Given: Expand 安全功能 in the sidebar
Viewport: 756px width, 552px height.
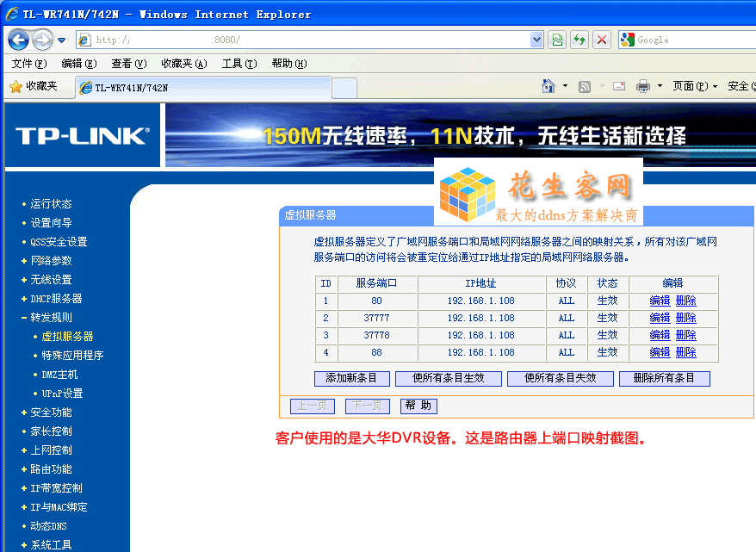Looking at the screenshot, I should coord(51,412).
